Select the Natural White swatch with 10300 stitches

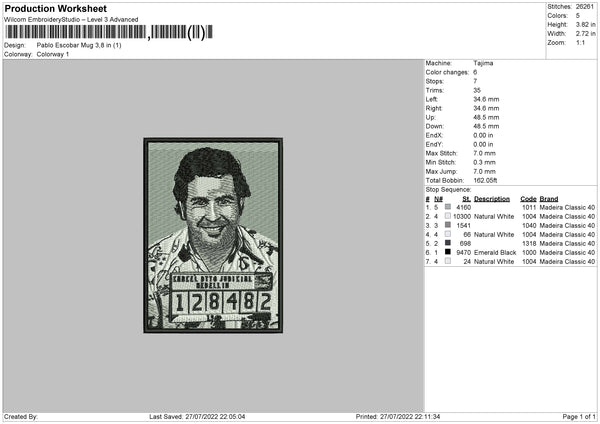[x=448, y=216]
